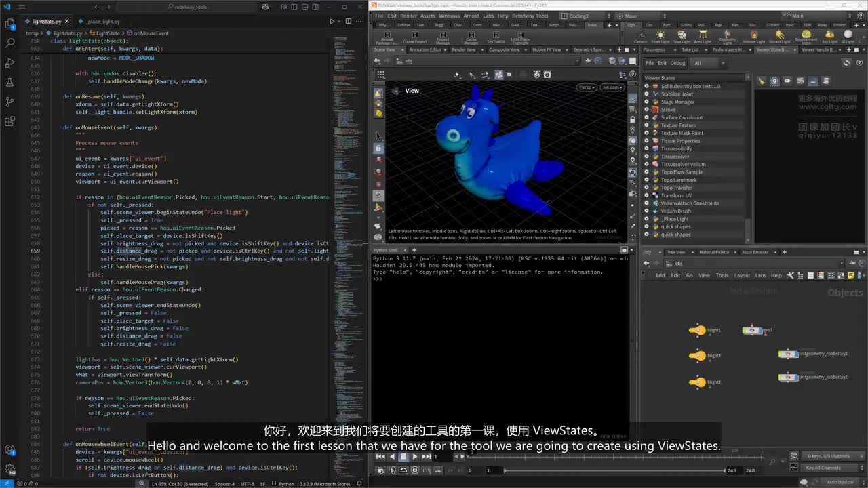868x488 pixels.
Task: Open the Debug menu in Viewer State Browser
Action: 677,63
